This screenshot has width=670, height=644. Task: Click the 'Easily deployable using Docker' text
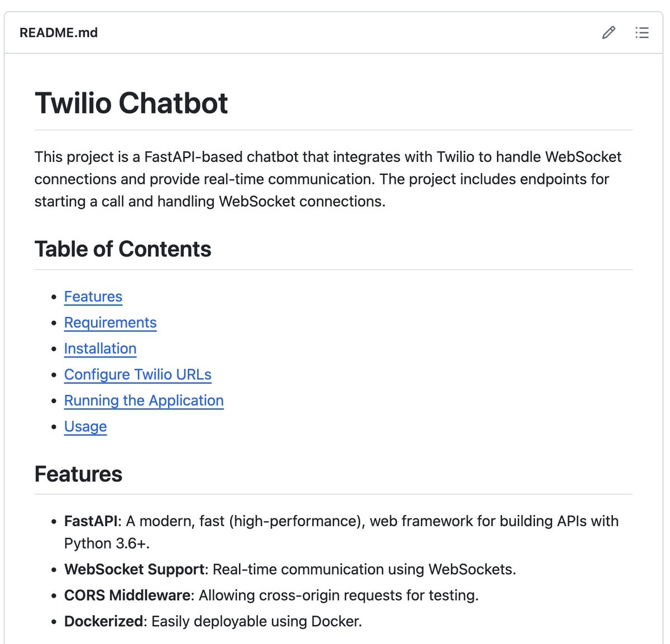(257, 621)
